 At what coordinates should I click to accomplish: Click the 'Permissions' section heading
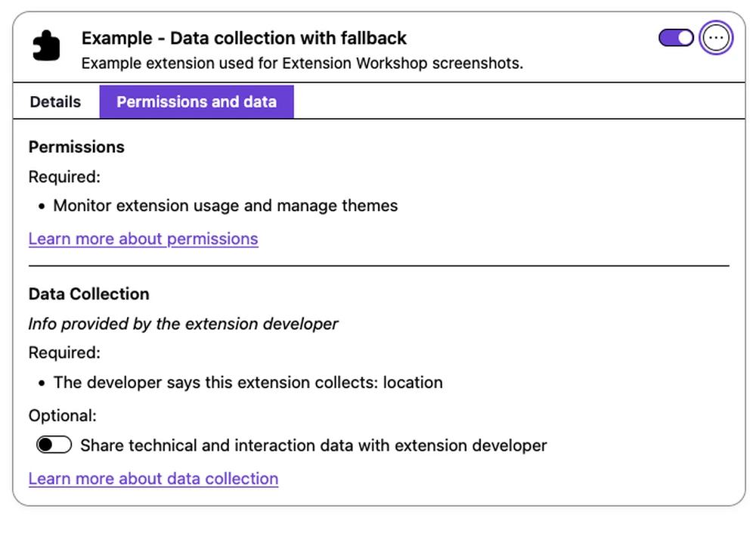[76, 147]
